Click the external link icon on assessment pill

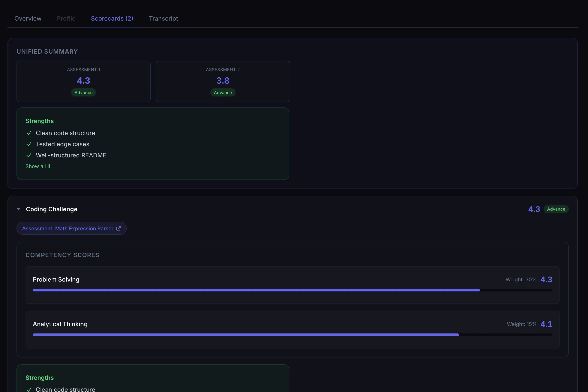pyautogui.click(x=118, y=228)
